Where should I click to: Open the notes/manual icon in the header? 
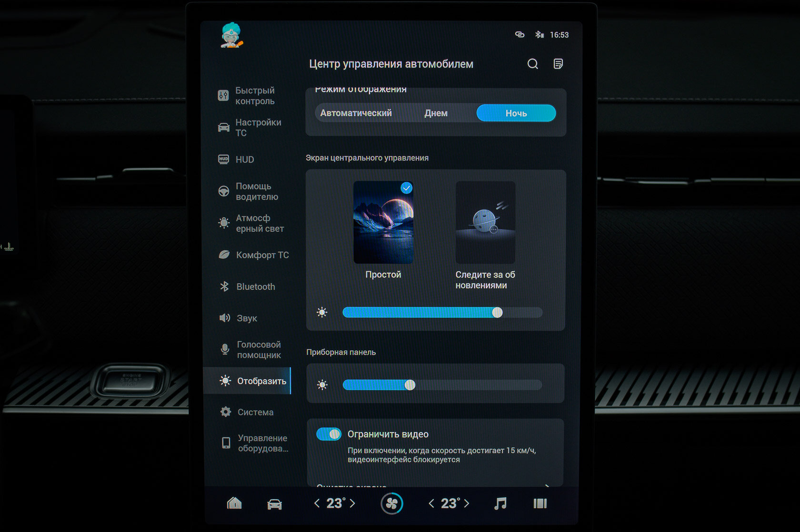[x=558, y=64]
